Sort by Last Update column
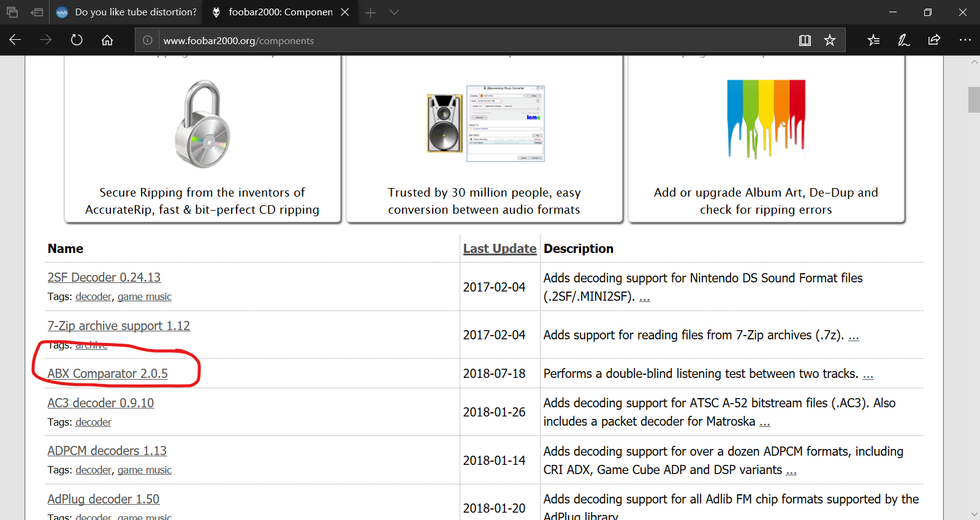Viewport: 980px width, 520px height. pyautogui.click(x=499, y=249)
